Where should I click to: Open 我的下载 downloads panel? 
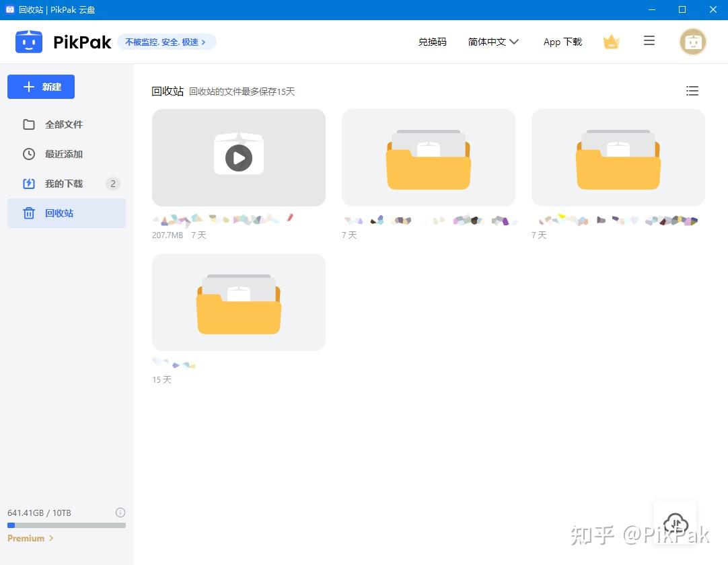64,184
